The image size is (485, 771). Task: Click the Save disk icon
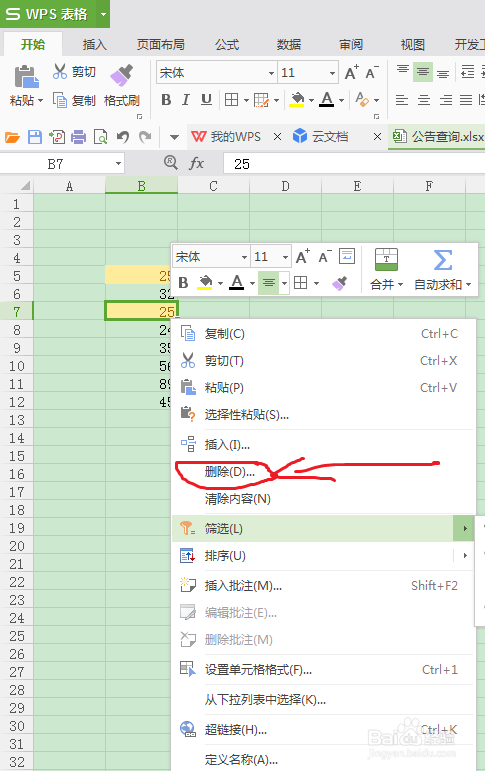click(34, 137)
